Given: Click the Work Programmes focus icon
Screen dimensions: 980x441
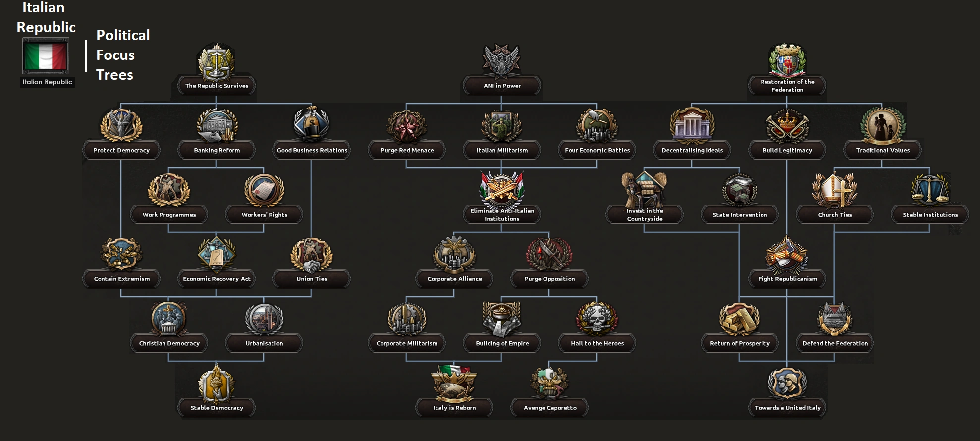Looking at the screenshot, I should point(169,190).
